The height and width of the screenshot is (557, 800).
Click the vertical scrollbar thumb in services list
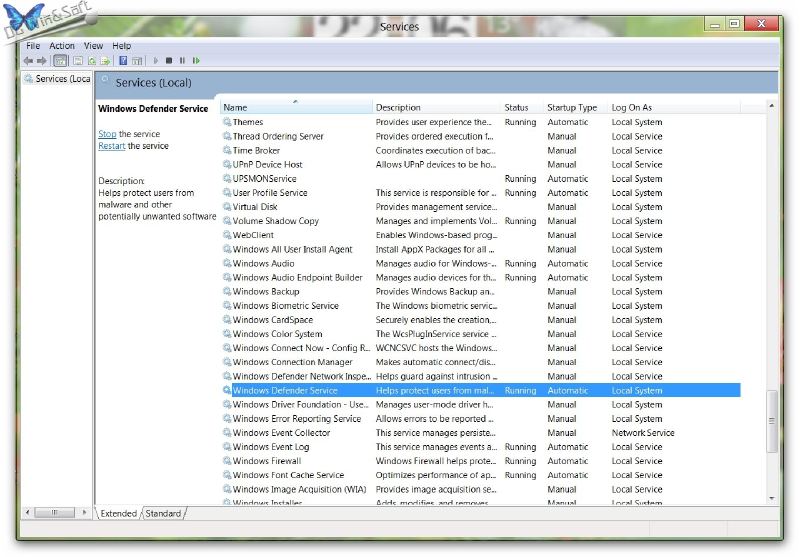click(772, 421)
